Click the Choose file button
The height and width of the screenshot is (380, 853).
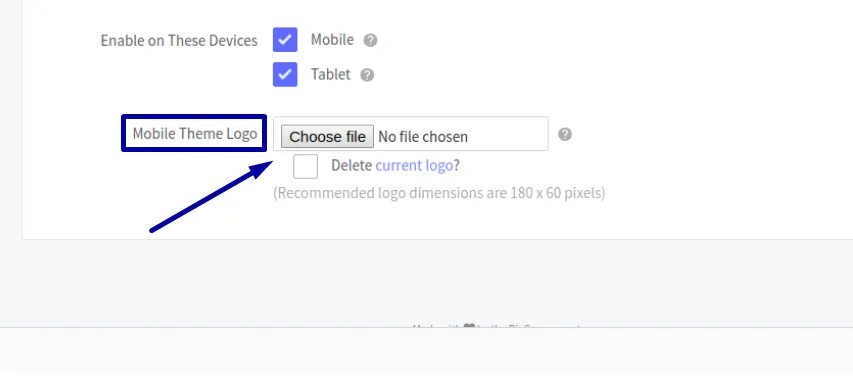coord(327,136)
